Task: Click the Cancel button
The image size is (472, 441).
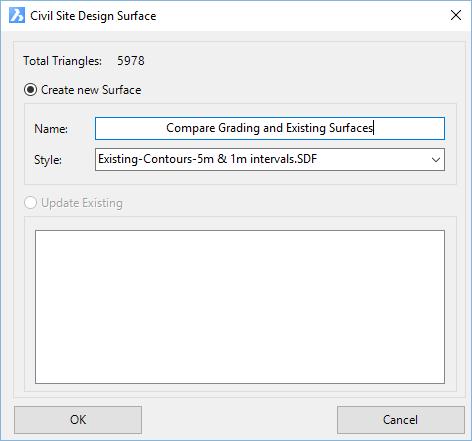Action: click(x=401, y=420)
